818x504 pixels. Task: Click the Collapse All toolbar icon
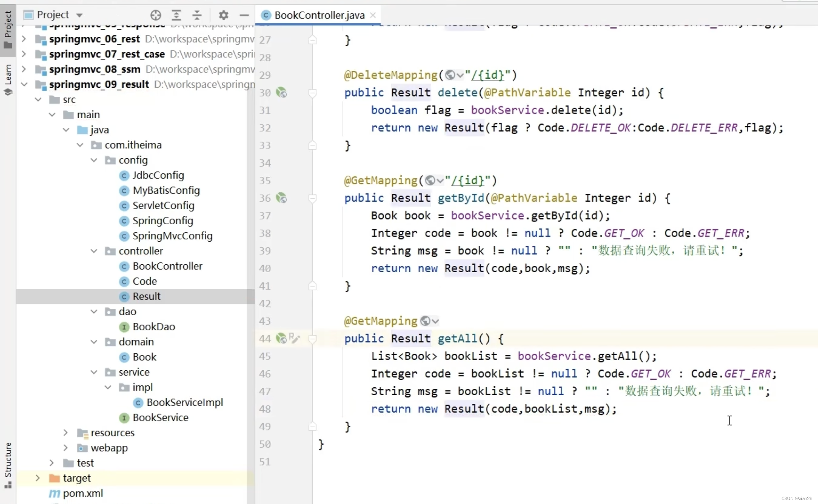(x=197, y=15)
